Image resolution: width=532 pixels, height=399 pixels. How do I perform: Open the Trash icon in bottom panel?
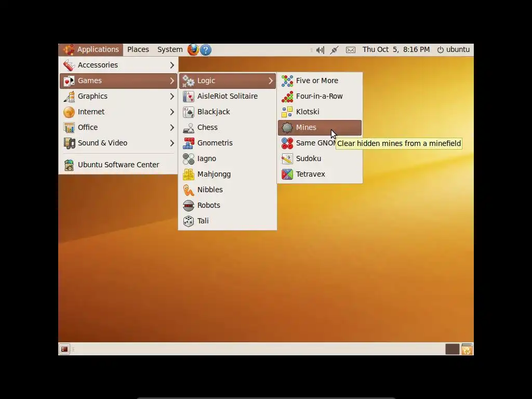[467, 349]
